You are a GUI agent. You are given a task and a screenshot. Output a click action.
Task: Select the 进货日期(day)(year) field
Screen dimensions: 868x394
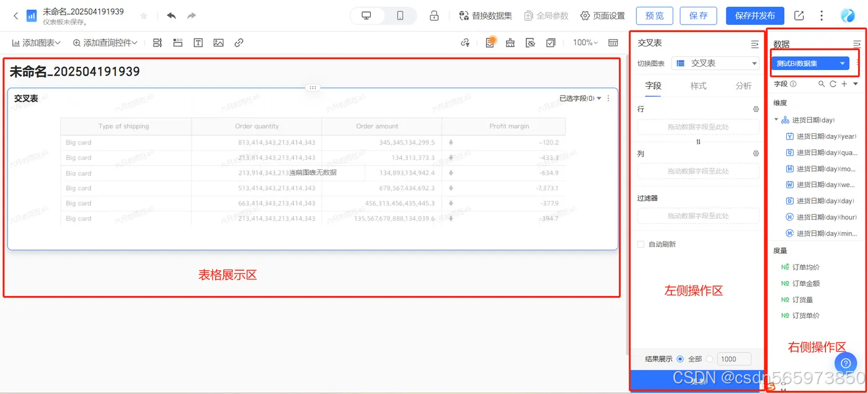[x=826, y=136]
